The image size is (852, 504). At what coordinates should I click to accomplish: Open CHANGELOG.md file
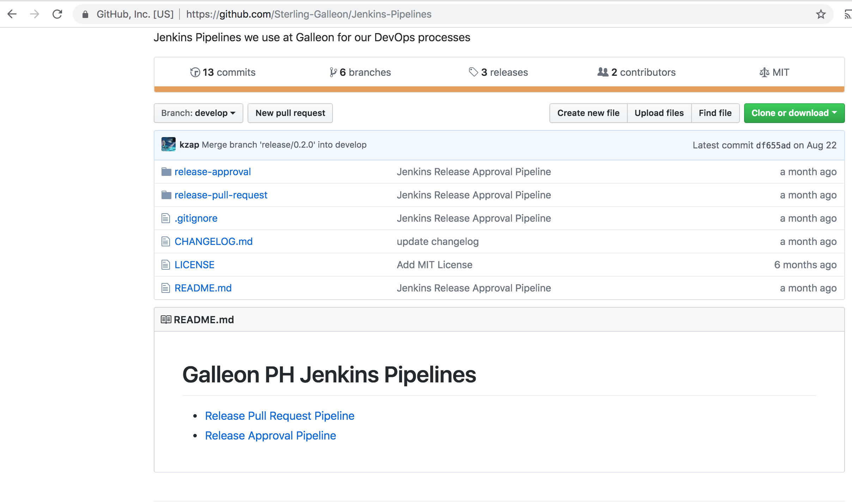pyautogui.click(x=214, y=241)
